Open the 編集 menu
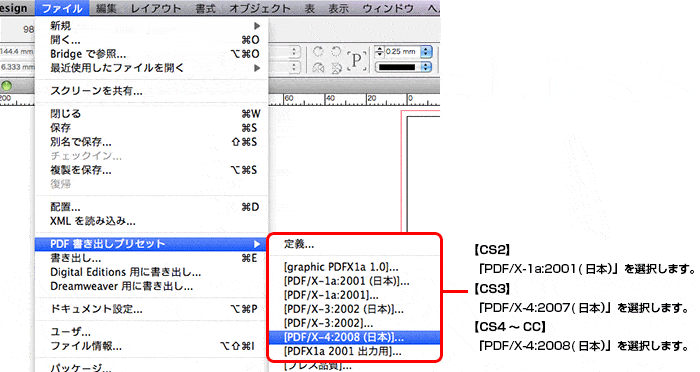Screen dimensions: 700x372 pyautogui.click(x=106, y=8)
